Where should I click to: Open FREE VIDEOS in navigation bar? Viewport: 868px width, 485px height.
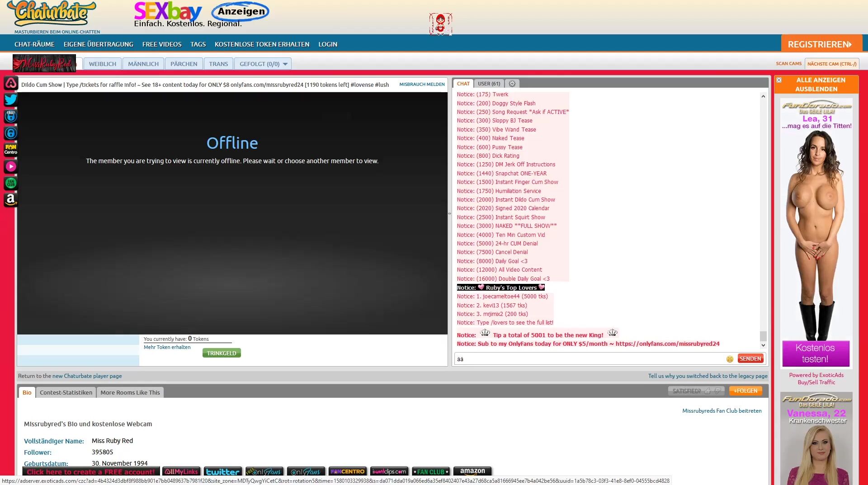[x=162, y=44]
